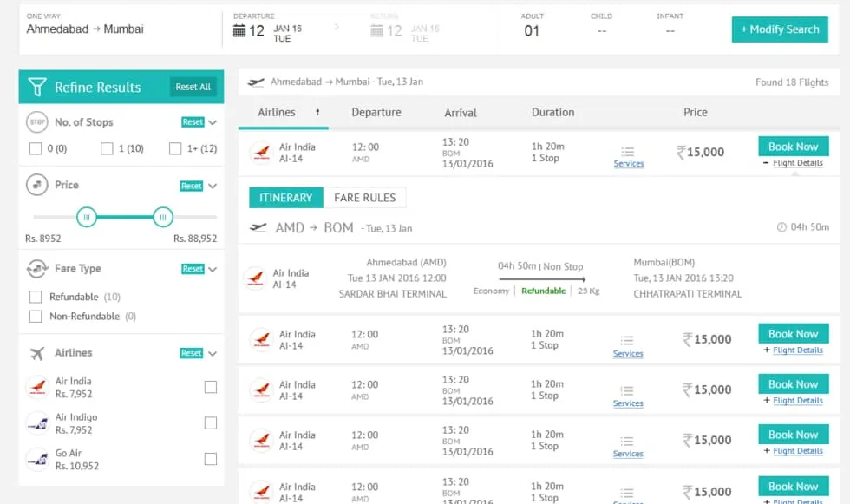The width and height of the screenshot is (850, 504).
Task: Click the Adult count value 01
Action: (x=532, y=31)
